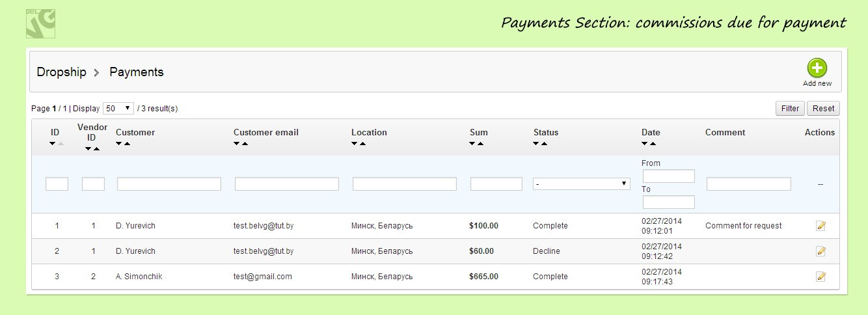The height and width of the screenshot is (315, 868).
Task: Click the Filter button
Action: [790, 109]
